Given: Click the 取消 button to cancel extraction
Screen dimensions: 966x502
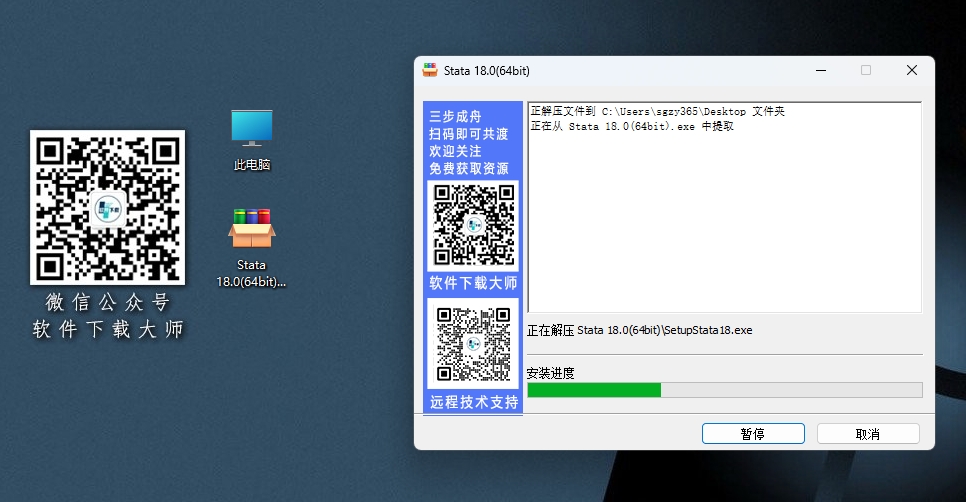Looking at the screenshot, I should coord(868,434).
